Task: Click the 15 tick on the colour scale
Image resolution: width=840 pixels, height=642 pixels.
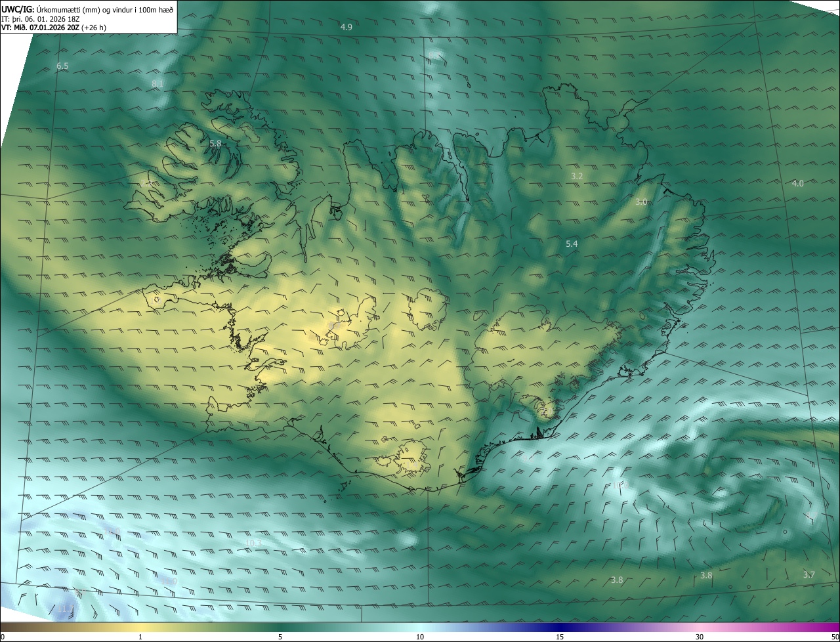Action: coord(560,637)
